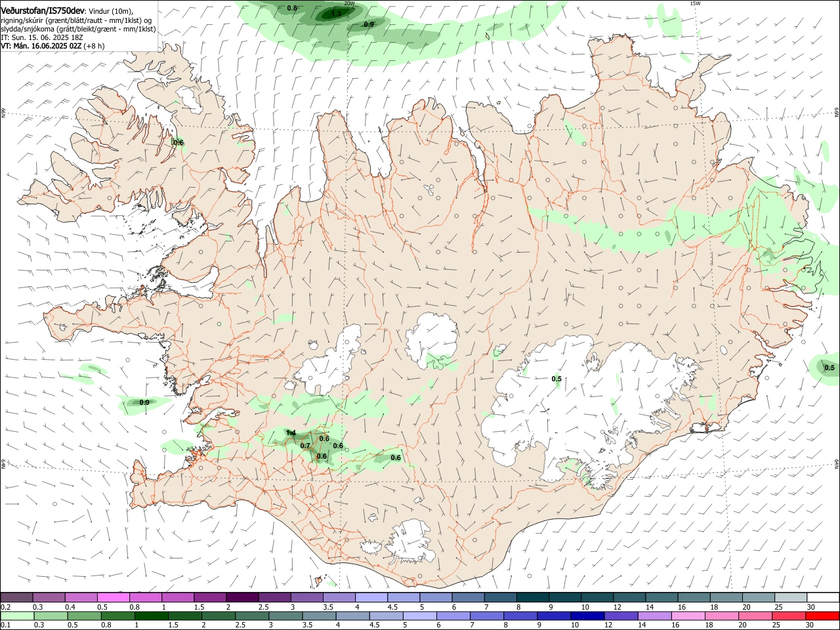Select the dark teal snow swatch labeled 8

(532, 598)
